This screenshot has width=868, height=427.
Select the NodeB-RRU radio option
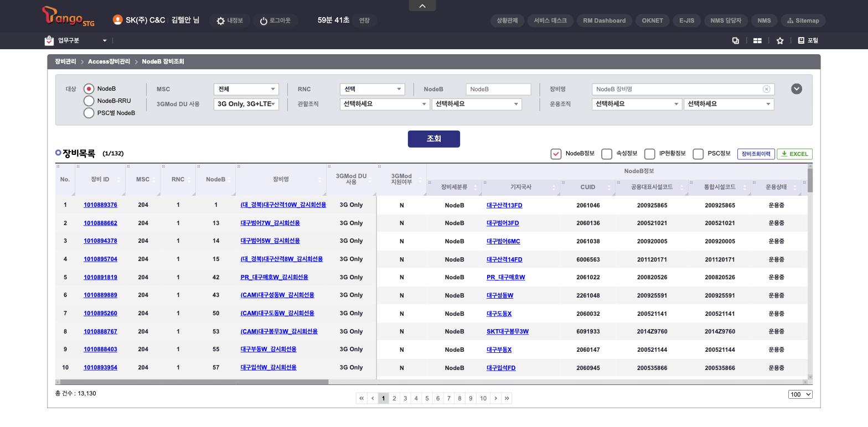click(89, 101)
